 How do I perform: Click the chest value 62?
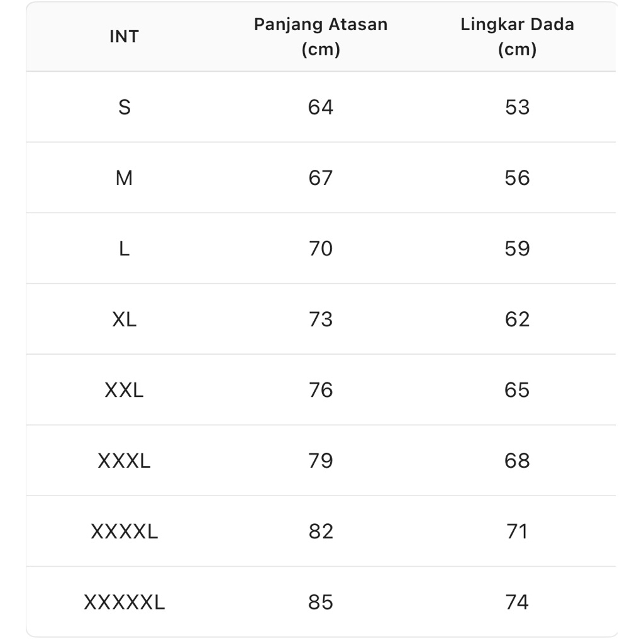click(x=517, y=319)
